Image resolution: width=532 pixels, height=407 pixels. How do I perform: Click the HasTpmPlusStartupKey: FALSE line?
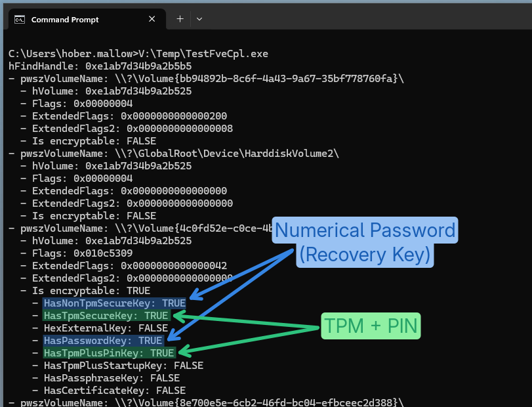coord(123,366)
